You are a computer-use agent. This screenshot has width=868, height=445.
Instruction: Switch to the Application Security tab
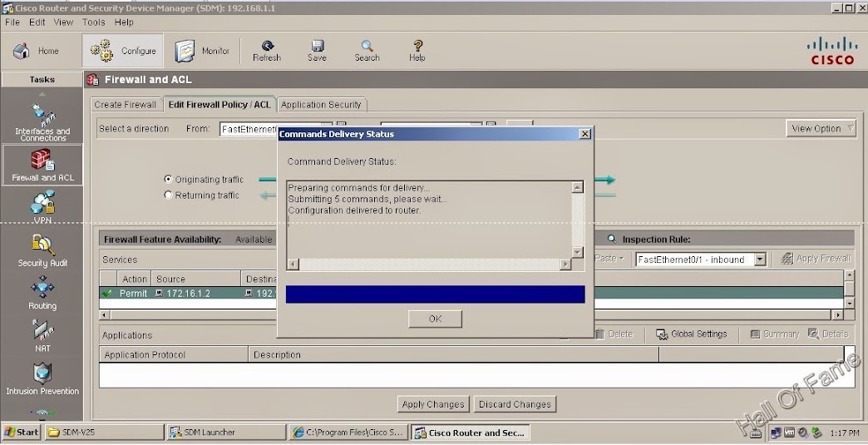click(321, 105)
